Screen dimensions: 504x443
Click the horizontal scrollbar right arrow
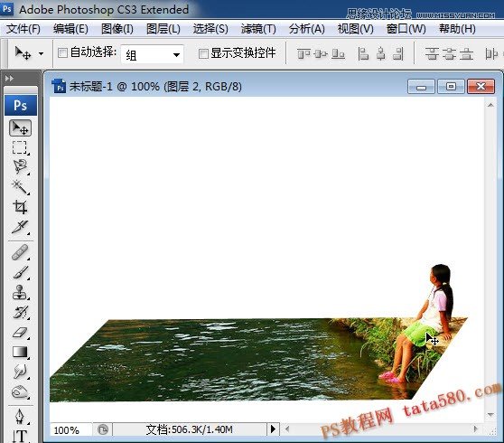point(476,429)
